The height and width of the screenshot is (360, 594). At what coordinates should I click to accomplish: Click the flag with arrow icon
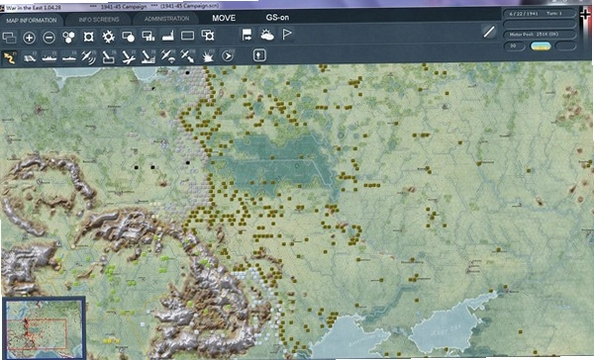(247, 35)
